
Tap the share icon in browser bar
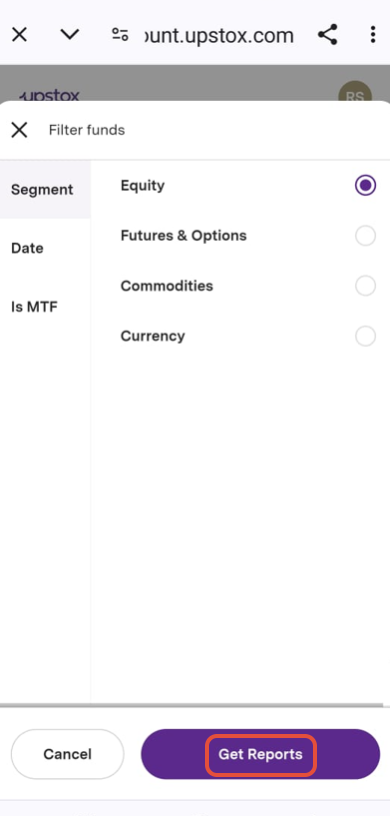coord(328,35)
